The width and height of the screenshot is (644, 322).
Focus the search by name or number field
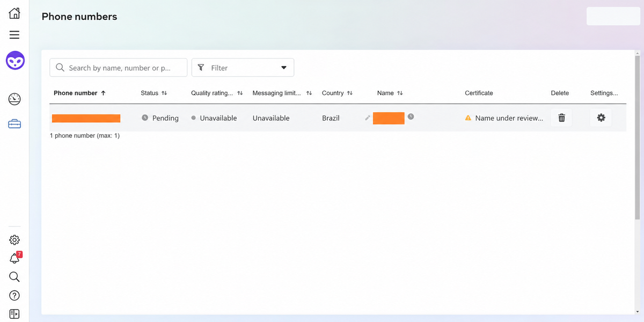pyautogui.click(x=119, y=68)
